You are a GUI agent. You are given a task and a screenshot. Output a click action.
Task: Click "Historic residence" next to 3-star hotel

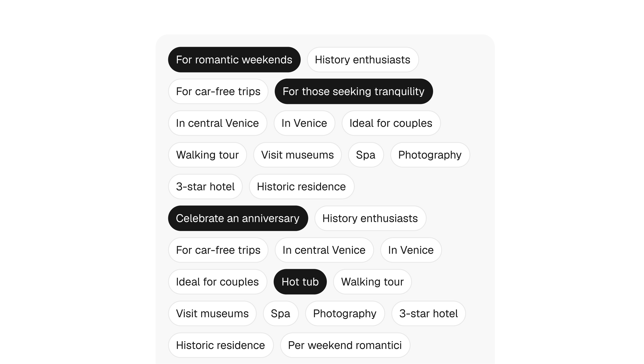pyautogui.click(x=301, y=186)
